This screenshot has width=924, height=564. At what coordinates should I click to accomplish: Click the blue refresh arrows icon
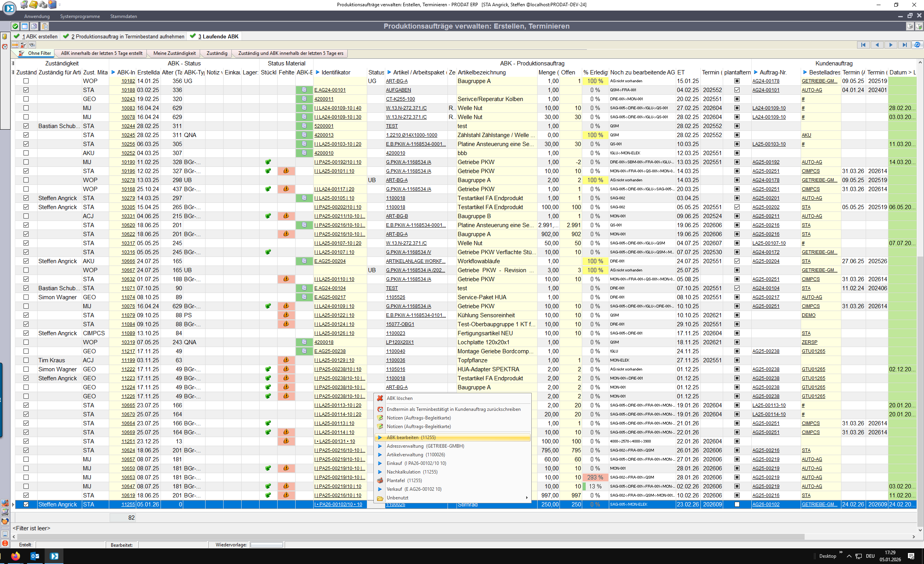917,45
